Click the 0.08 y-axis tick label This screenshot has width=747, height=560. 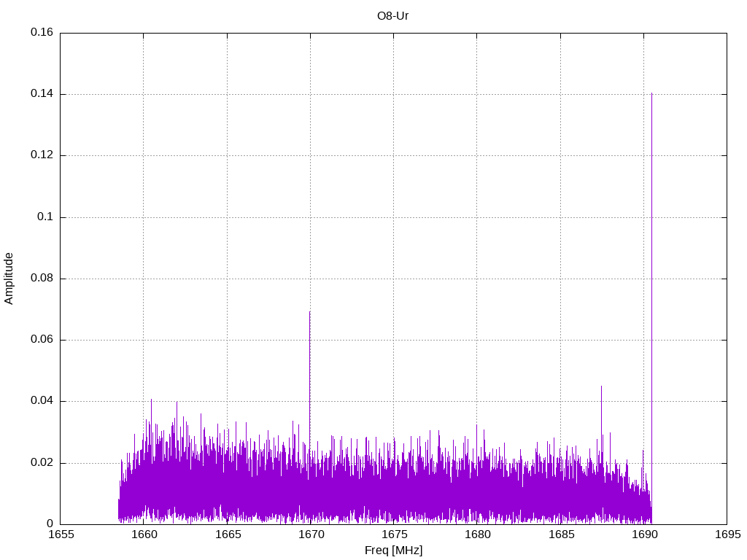coord(42,279)
